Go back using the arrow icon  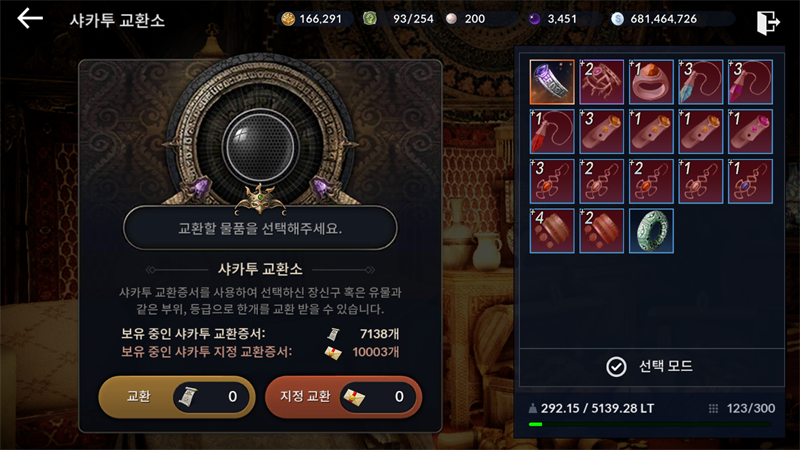click(30, 19)
